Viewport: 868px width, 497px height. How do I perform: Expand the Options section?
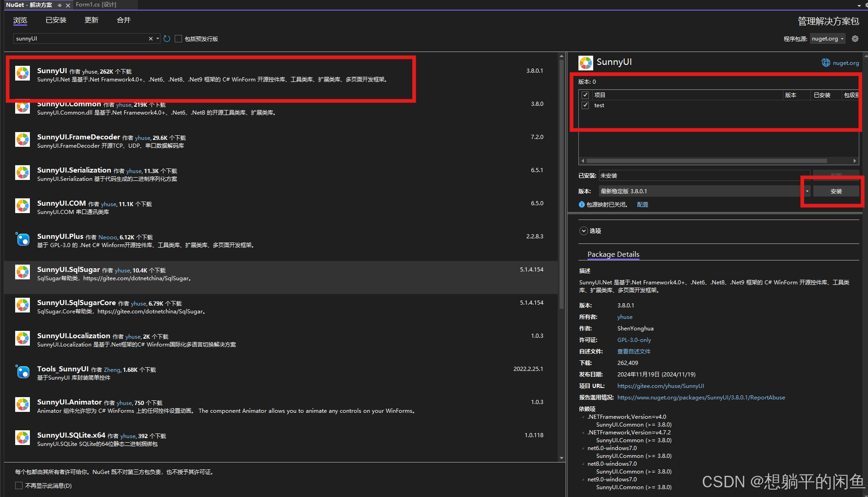583,231
